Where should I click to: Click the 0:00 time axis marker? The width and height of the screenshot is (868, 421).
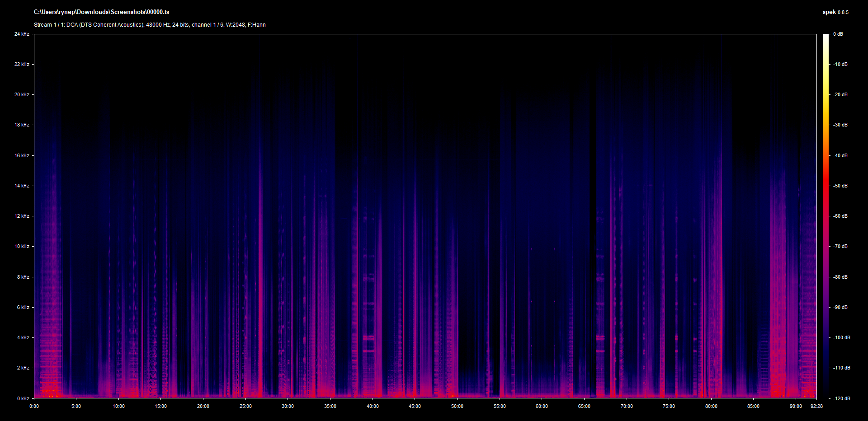[34, 406]
